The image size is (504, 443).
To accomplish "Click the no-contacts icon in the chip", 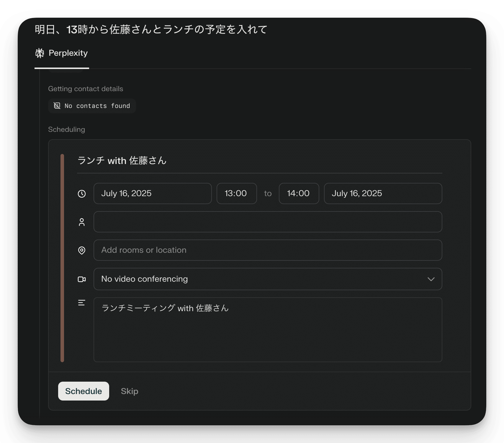I will click(57, 106).
